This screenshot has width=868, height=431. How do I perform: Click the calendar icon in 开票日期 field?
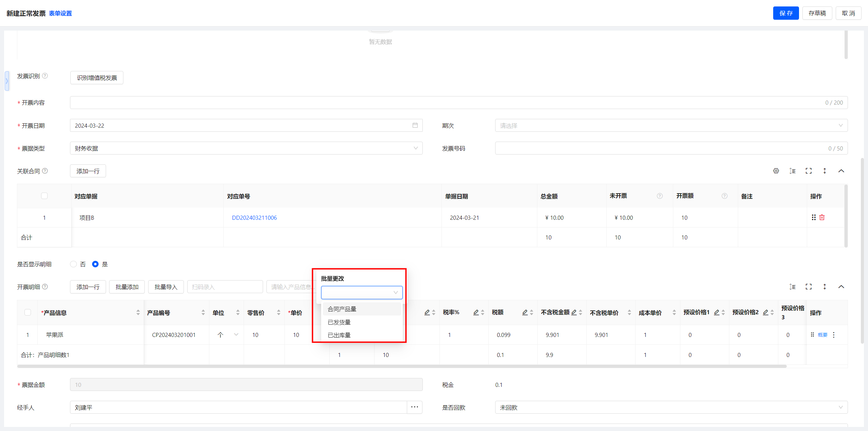coord(415,125)
